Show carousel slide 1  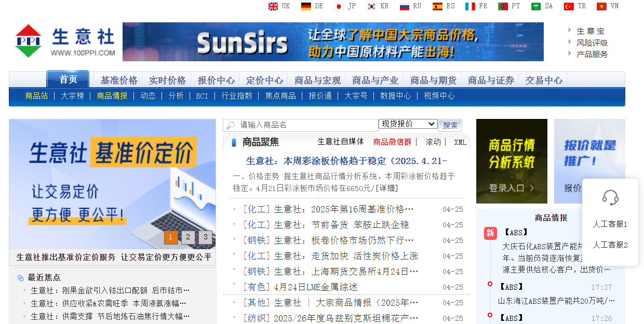point(171,237)
